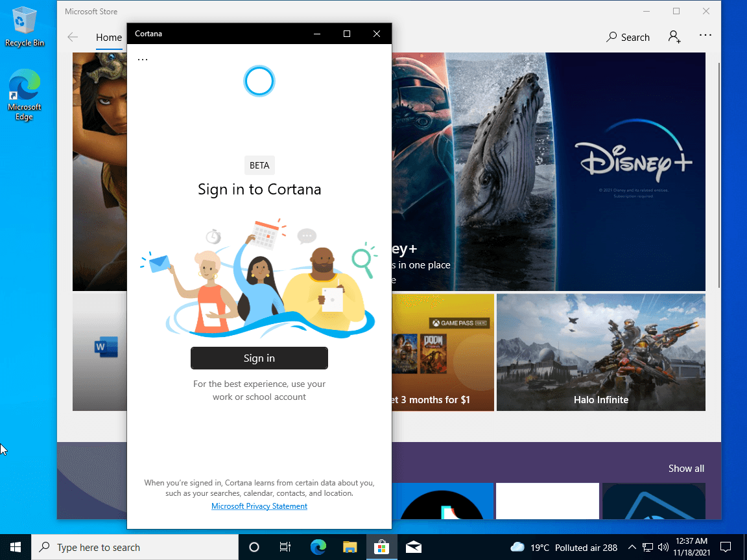This screenshot has width=747, height=560.
Task: Click 'For the best experience' text
Action: 259,390
